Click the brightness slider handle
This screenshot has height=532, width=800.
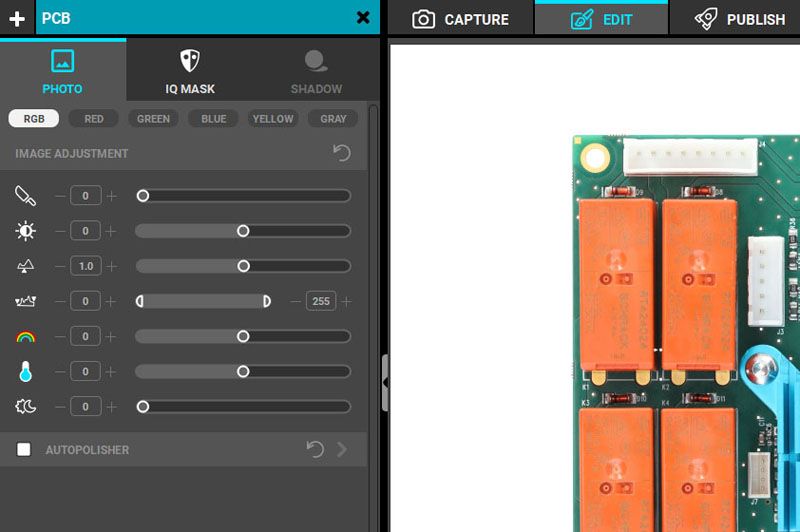[243, 231]
